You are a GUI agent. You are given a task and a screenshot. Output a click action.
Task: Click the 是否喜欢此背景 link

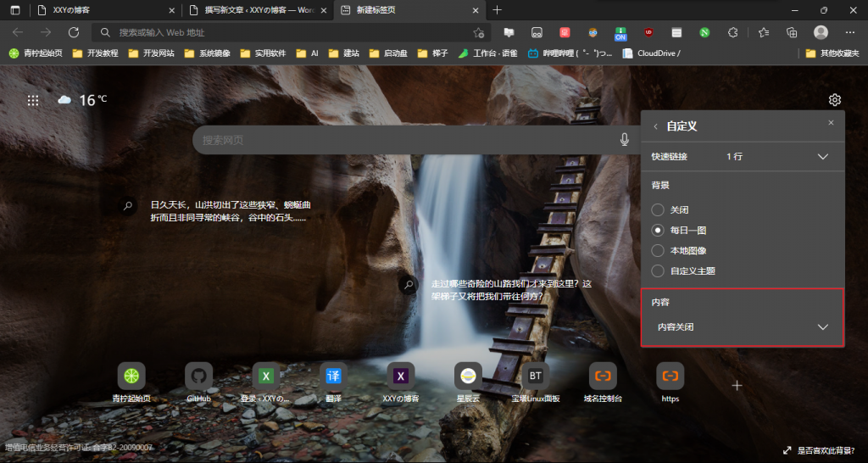point(821,450)
